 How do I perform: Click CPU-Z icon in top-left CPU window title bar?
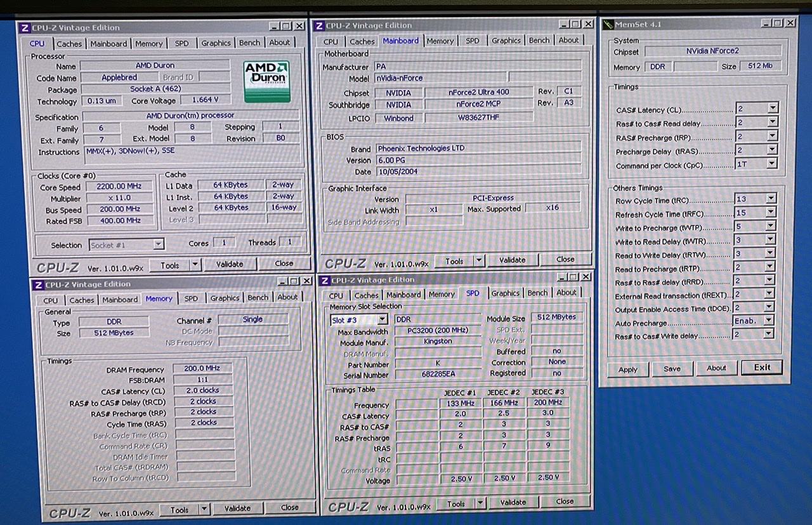coord(25,28)
